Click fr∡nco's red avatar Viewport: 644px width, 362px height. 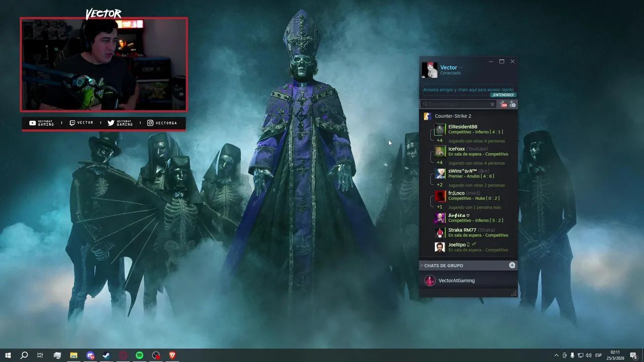pos(440,196)
